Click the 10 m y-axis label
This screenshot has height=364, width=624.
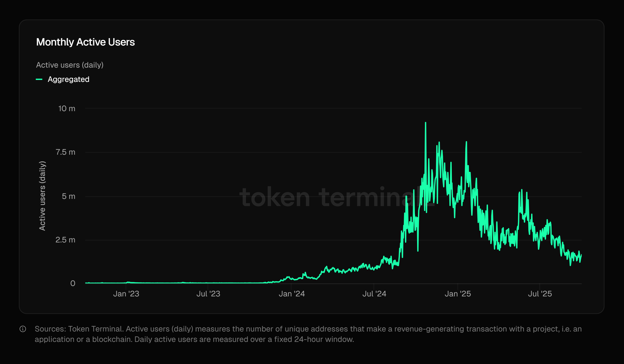tap(67, 109)
